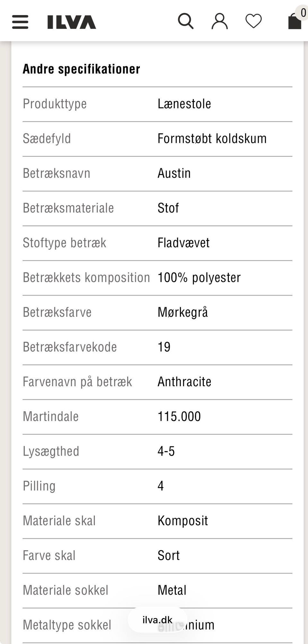The image size is (308, 644).
Task: Select the Fladvævet fabric type value
Action: pyautogui.click(x=184, y=243)
